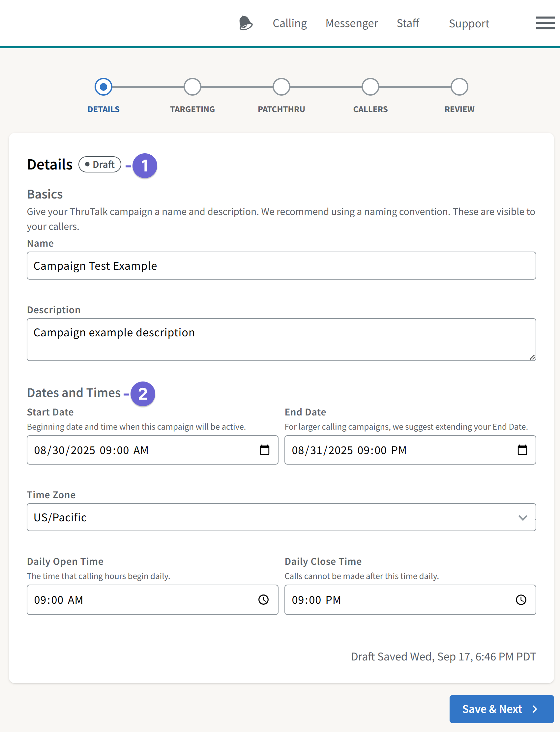Image resolution: width=560 pixels, height=732 pixels.
Task: Go to the Callers step circle
Action: click(x=370, y=87)
